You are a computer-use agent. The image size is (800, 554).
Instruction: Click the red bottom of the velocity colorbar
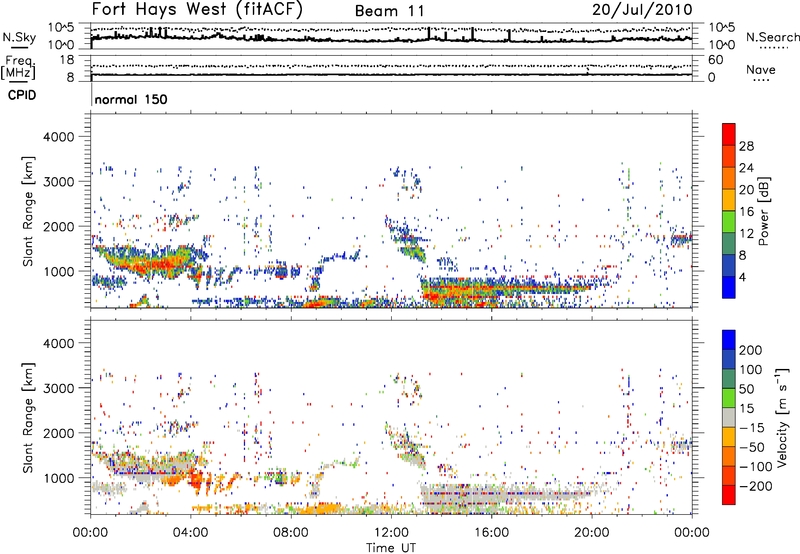[729, 495]
